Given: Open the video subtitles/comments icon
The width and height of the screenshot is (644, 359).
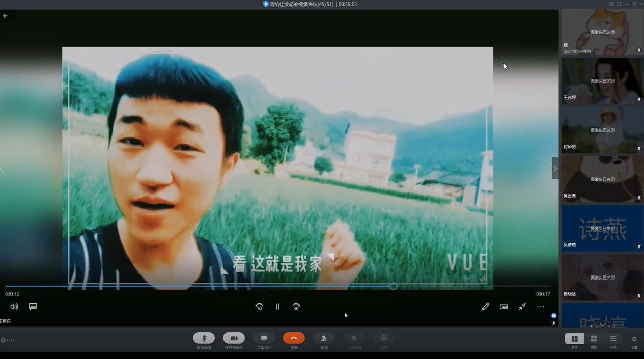Looking at the screenshot, I should [33, 307].
